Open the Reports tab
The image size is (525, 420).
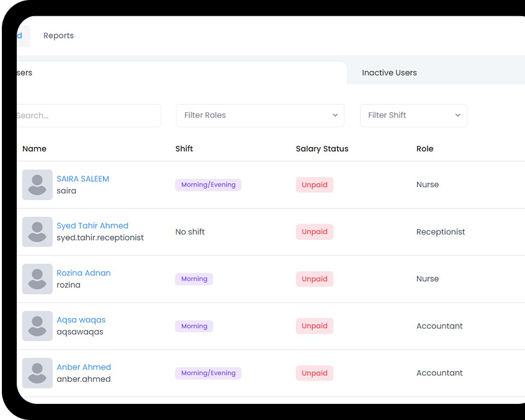[x=58, y=35]
